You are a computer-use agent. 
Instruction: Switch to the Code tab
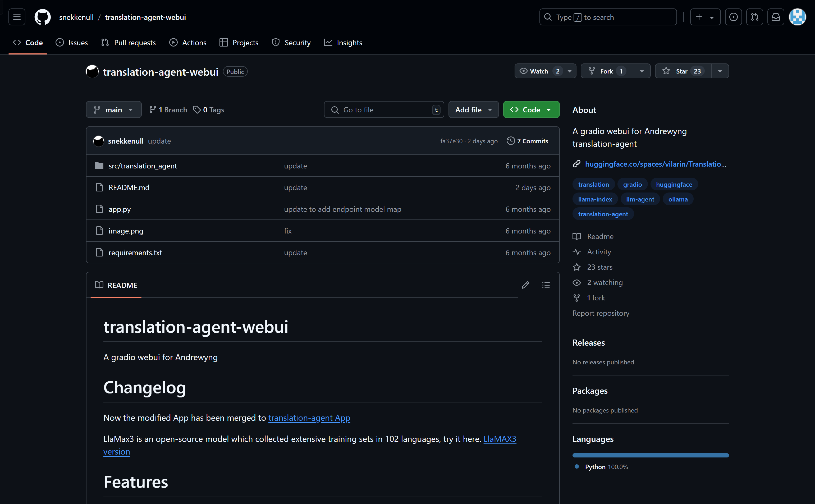28,43
